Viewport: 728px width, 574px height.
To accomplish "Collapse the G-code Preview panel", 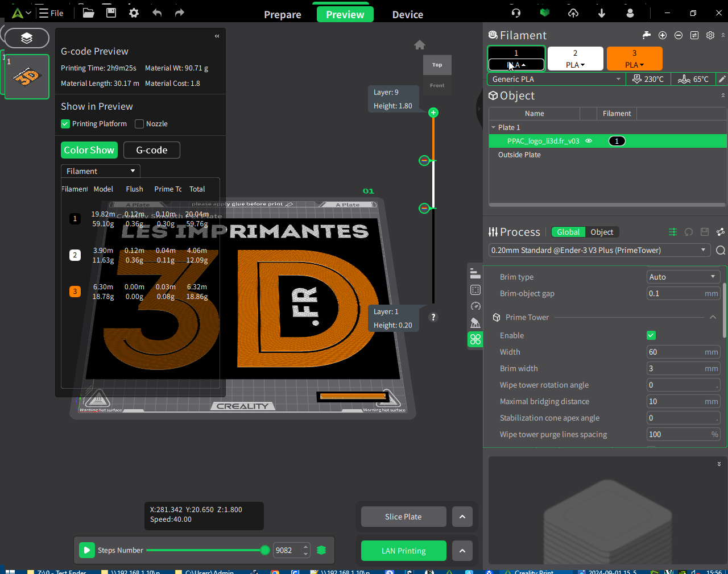I will tap(217, 36).
